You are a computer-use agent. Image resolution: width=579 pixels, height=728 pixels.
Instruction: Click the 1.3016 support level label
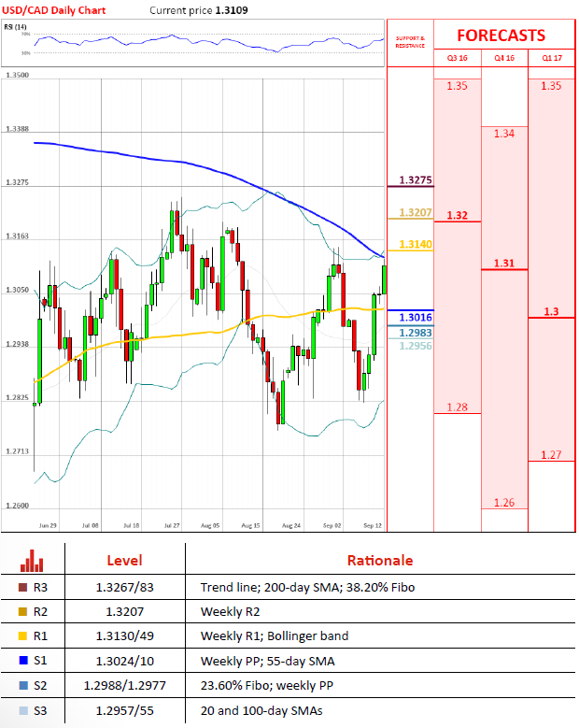(x=414, y=318)
